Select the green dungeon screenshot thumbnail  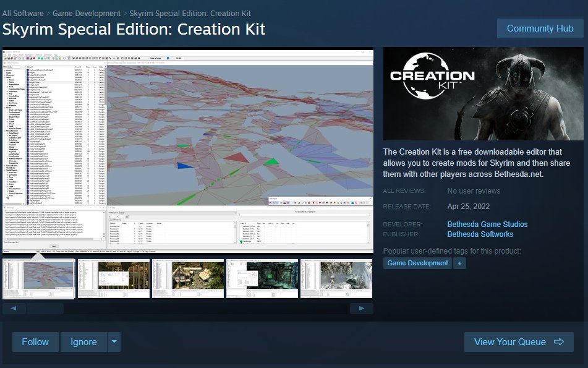262,279
